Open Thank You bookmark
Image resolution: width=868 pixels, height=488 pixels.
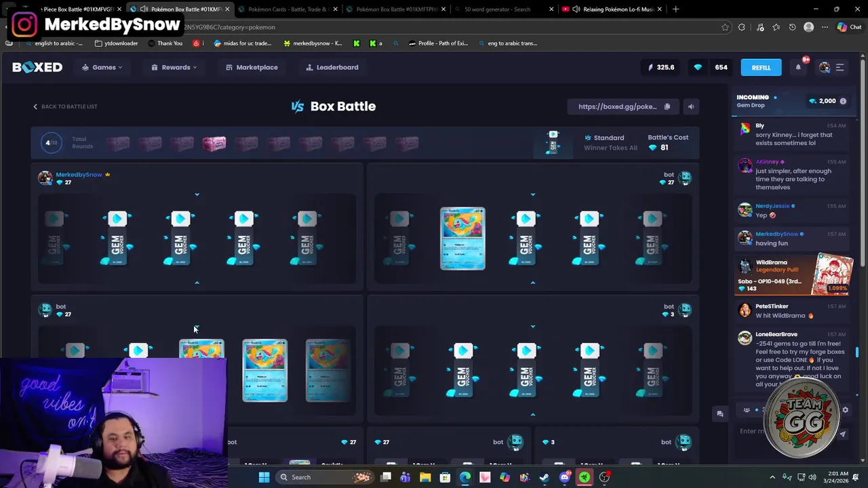(x=164, y=43)
